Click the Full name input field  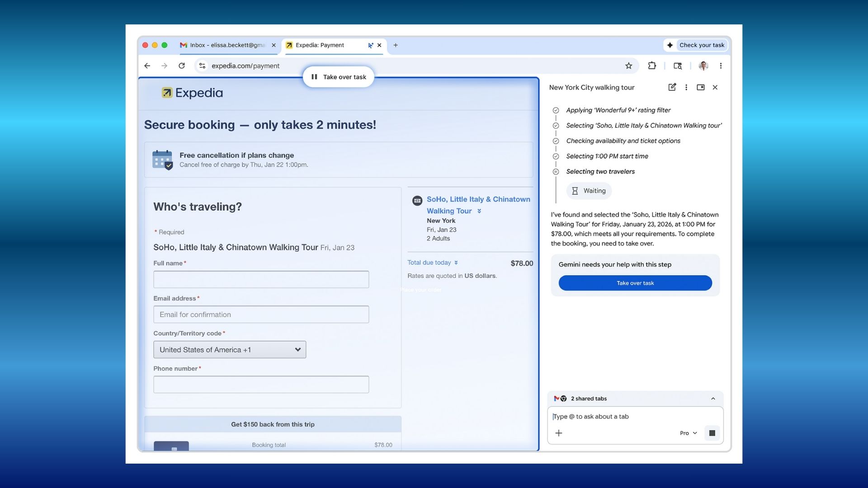tap(261, 279)
